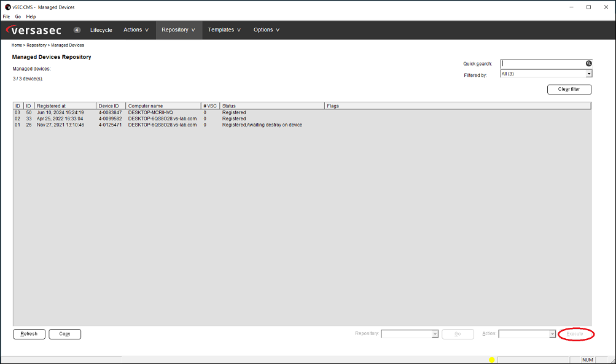616x364 pixels.
Task: Open the notification badge showing 4
Action: (x=77, y=30)
